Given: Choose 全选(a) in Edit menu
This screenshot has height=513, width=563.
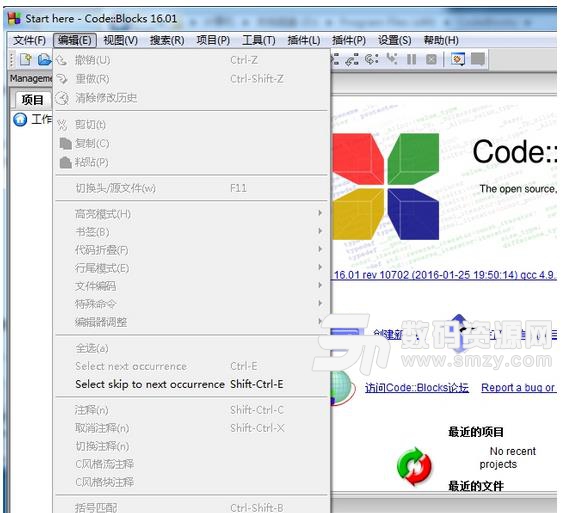Looking at the screenshot, I should pos(192,348).
